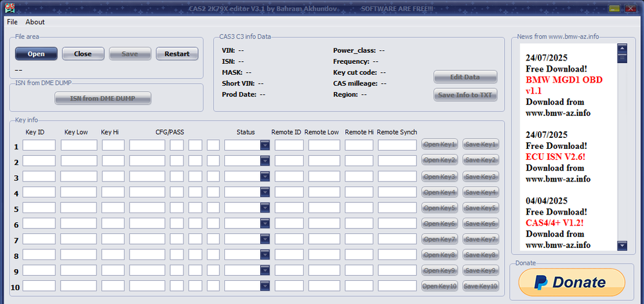644x304 pixels.
Task: Click Key Low field for key 2
Action: click(x=79, y=160)
